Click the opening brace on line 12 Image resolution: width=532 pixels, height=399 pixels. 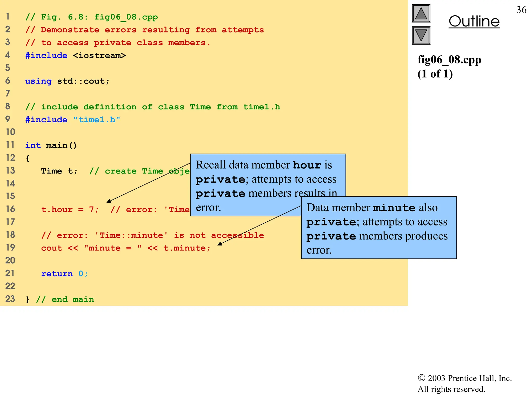pyautogui.click(x=28, y=158)
